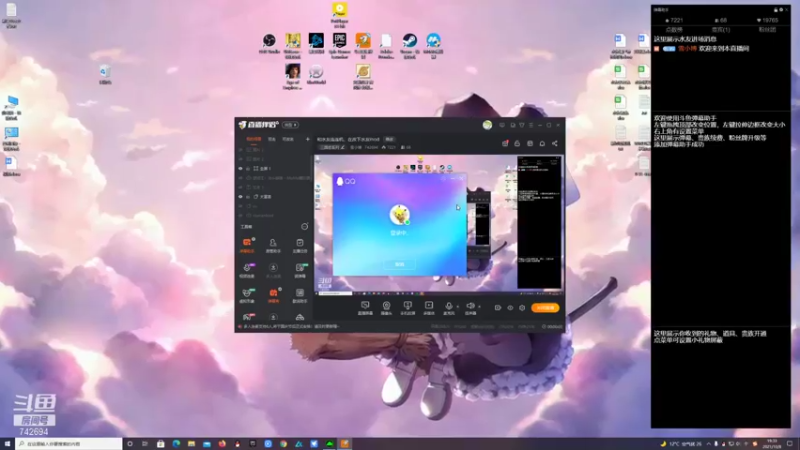Open the gear settings beside orange button

coord(522,308)
